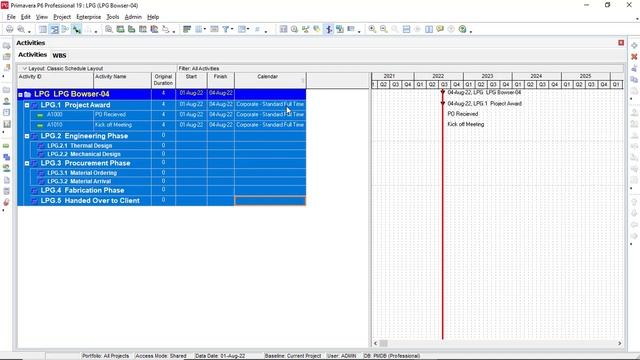Open Print Preview from the toolbar
640x360 pixels.
tap(21, 29)
